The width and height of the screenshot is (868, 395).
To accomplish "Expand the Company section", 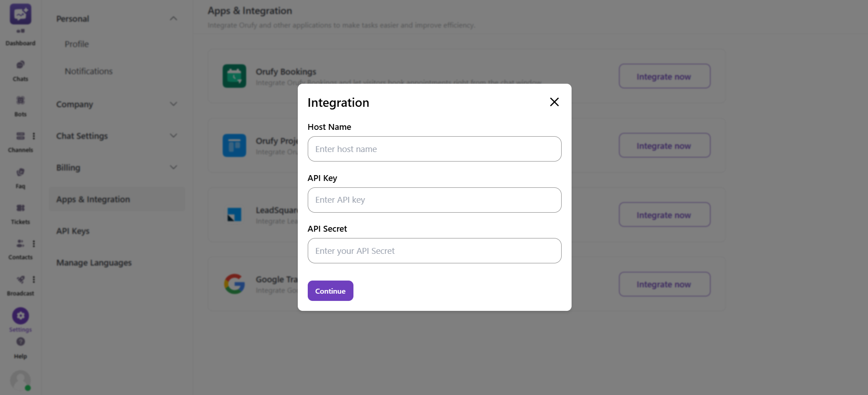I will (173, 104).
